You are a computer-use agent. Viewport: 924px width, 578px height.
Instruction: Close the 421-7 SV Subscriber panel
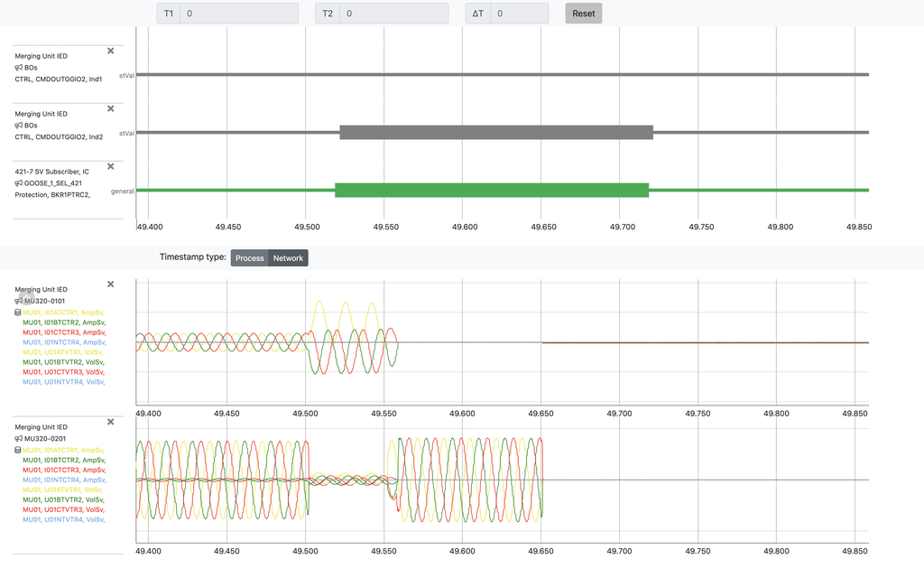tap(110, 166)
